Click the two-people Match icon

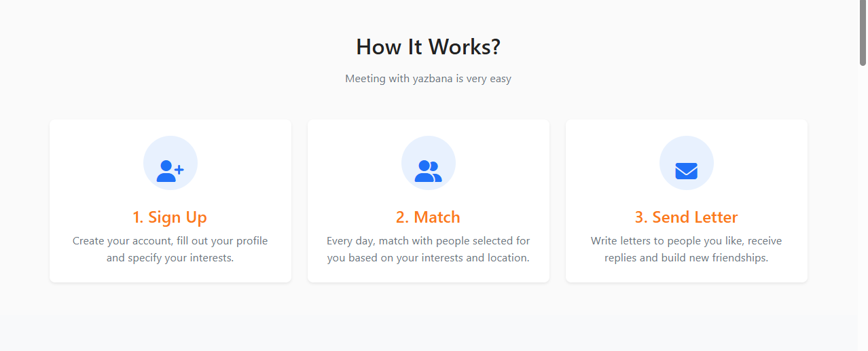[428, 171]
